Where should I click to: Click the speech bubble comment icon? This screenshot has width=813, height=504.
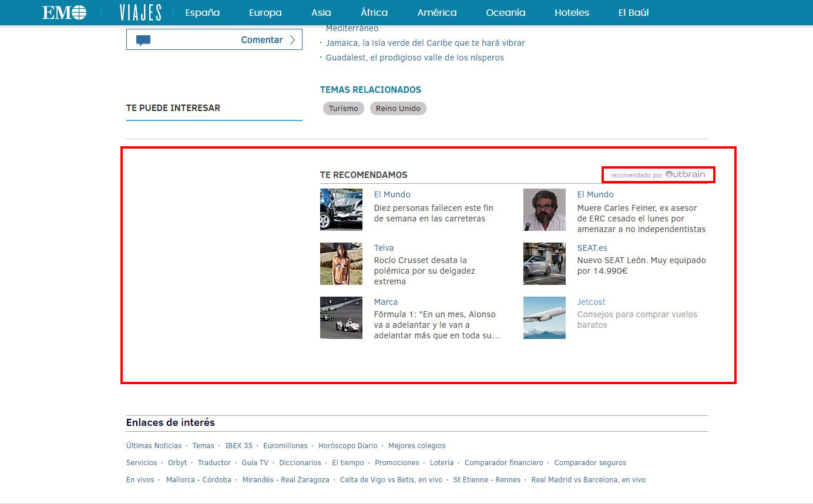(x=143, y=41)
